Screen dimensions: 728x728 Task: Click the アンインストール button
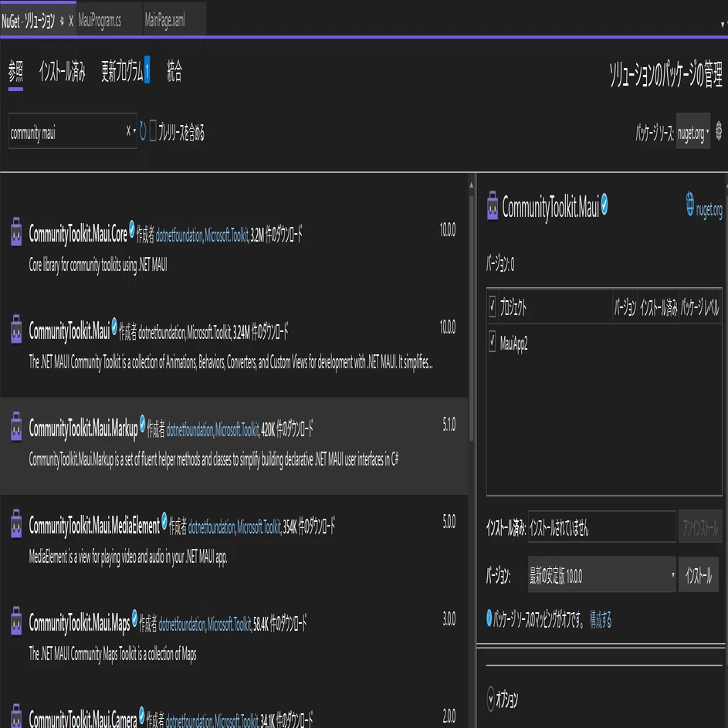(x=700, y=527)
